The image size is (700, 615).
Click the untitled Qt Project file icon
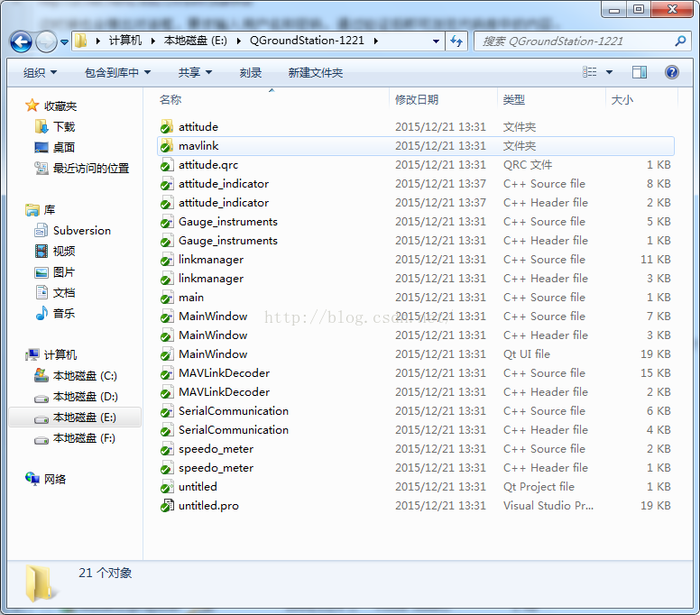[x=167, y=486]
